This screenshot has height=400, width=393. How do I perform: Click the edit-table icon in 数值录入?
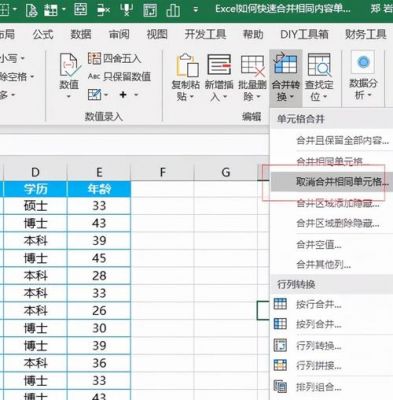click(x=94, y=95)
